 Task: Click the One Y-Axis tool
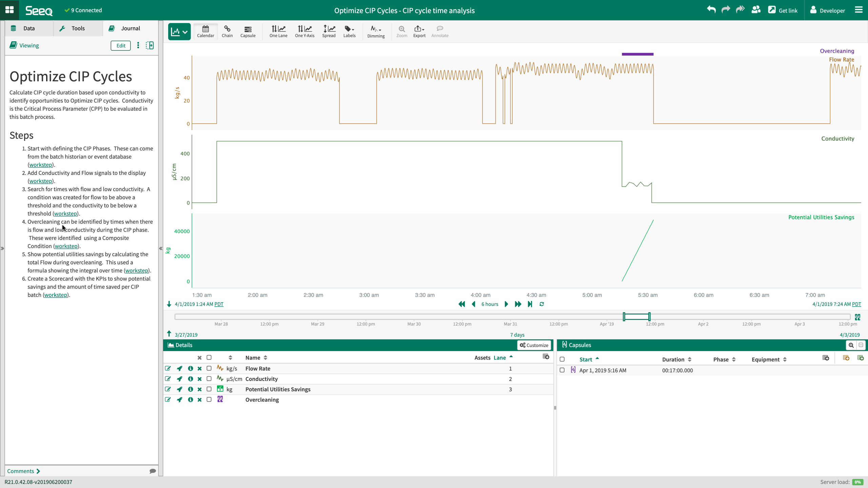pyautogui.click(x=304, y=32)
